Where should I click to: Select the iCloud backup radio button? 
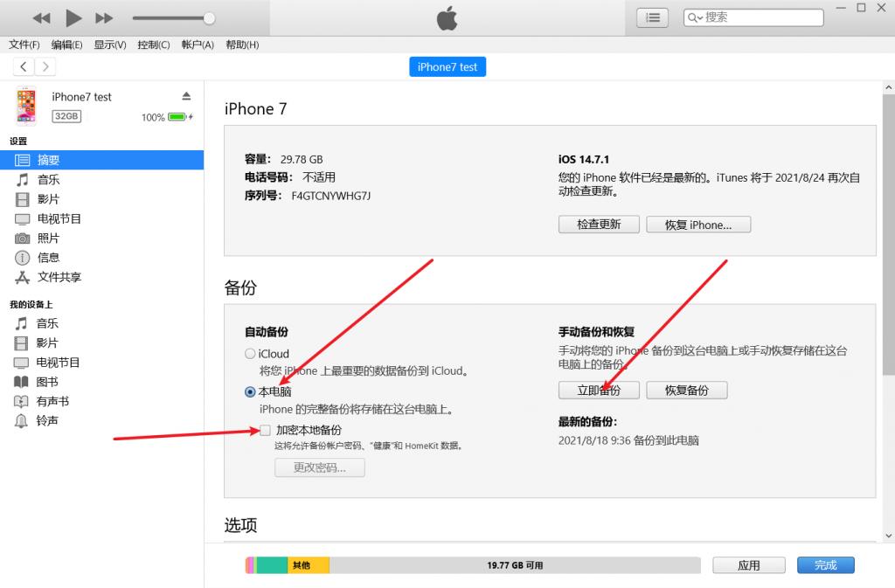248,354
